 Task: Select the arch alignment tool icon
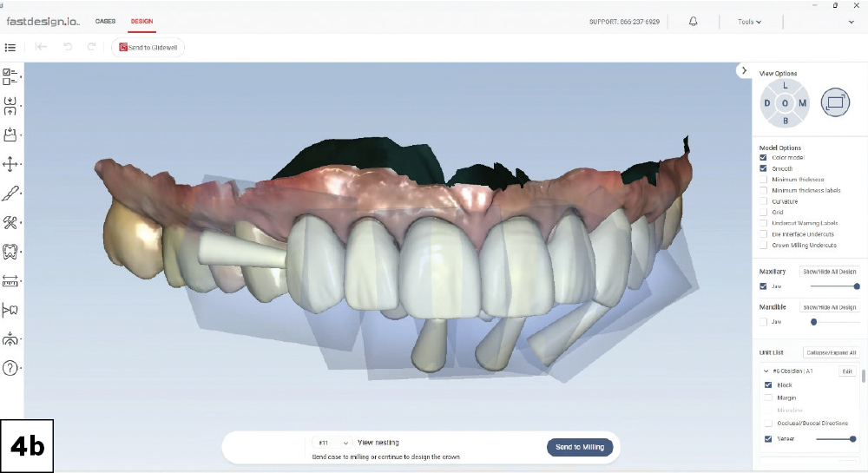click(x=10, y=339)
